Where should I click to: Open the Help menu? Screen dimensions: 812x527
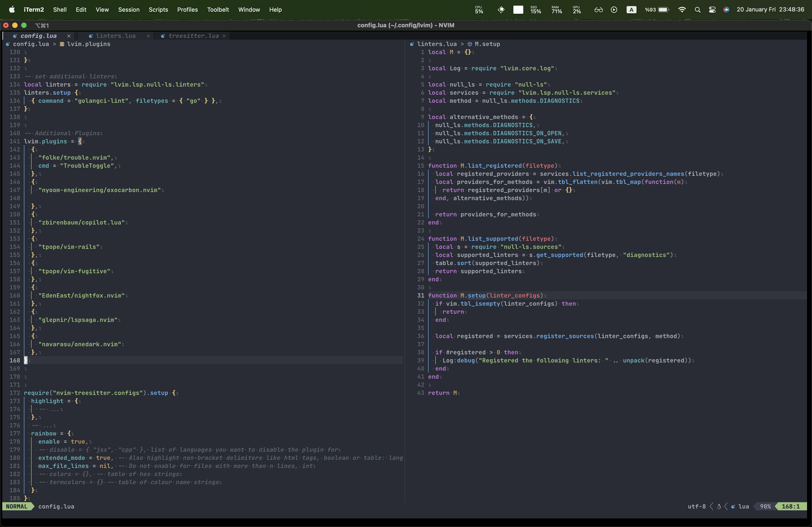[275, 9]
